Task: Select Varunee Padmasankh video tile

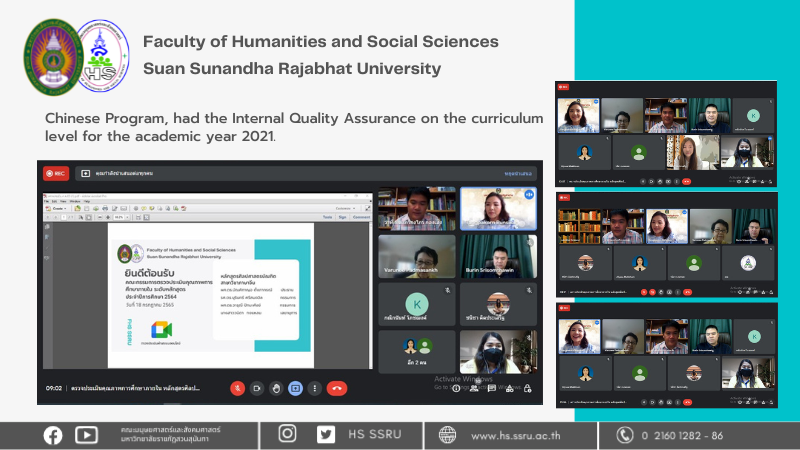Action: [416, 257]
